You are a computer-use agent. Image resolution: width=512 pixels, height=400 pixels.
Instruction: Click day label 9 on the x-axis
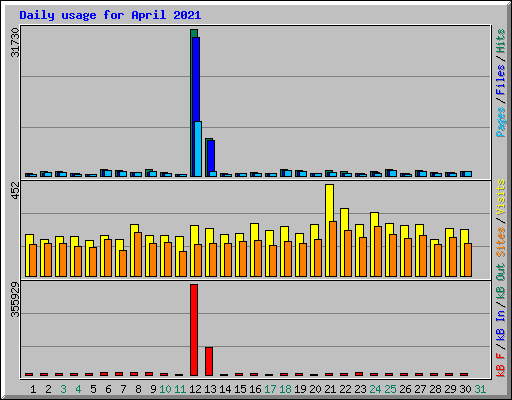[x=153, y=389]
